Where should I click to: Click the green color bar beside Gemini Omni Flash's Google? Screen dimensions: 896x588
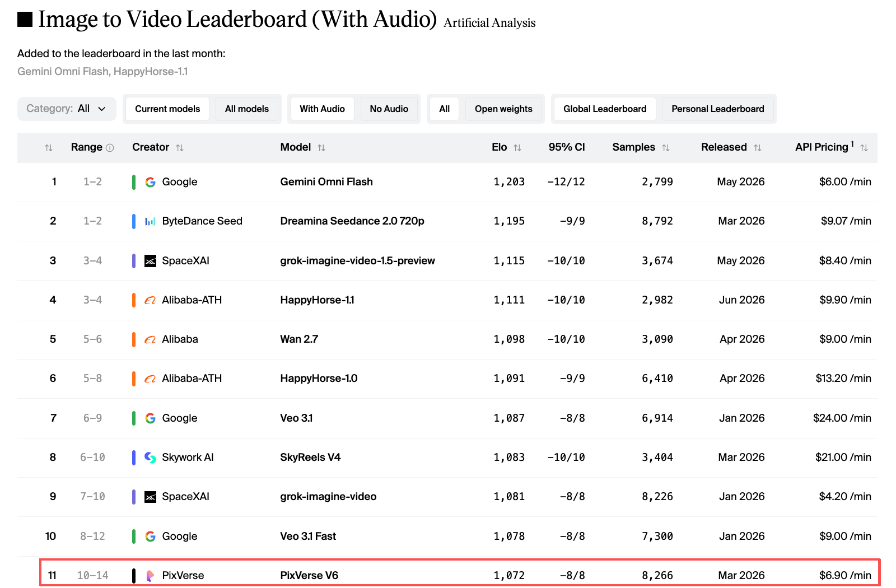(x=134, y=182)
